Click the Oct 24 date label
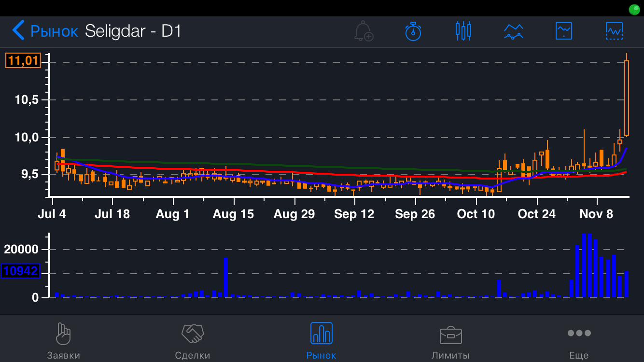The width and height of the screenshot is (644, 362). (x=537, y=214)
